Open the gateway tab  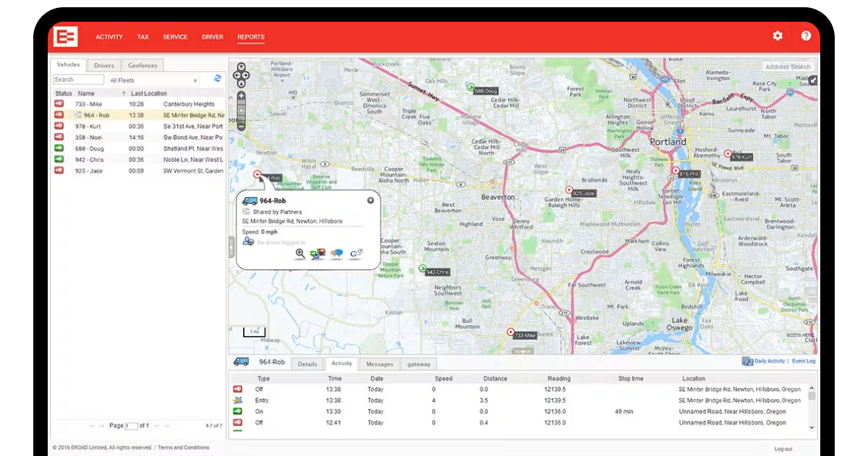pos(419,364)
